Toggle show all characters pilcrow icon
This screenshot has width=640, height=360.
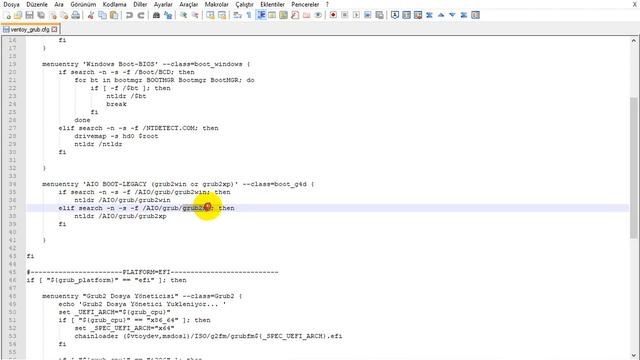click(x=249, y=15)
